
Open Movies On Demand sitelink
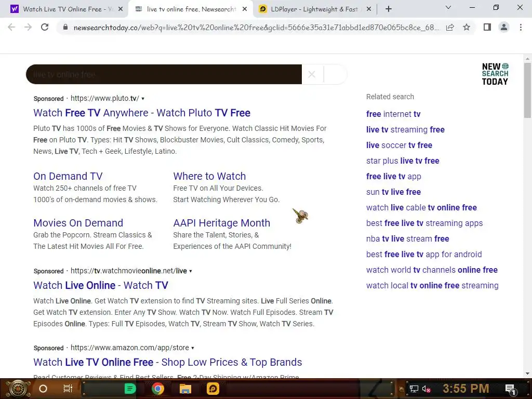(x=78, y=223)
